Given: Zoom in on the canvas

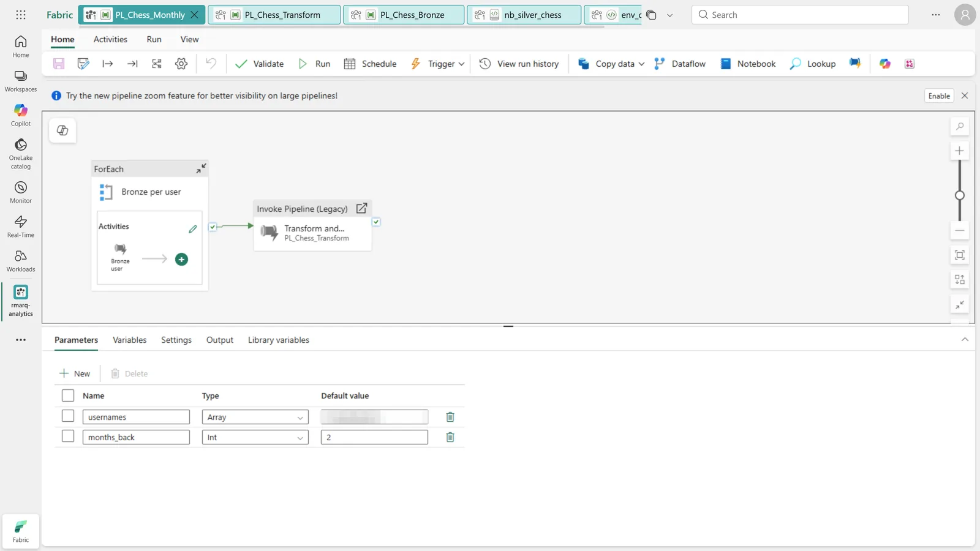Looking at the screenshot, I should (960, 151).
